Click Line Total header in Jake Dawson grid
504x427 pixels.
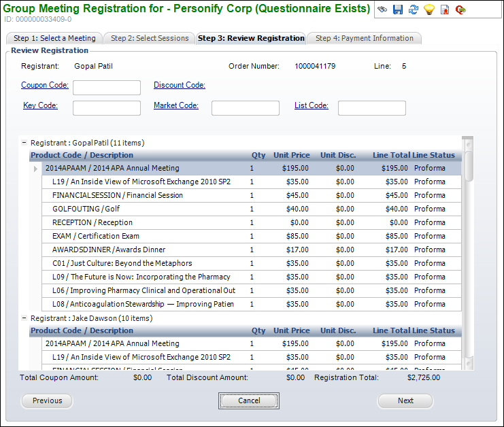(x=392, y=330)
